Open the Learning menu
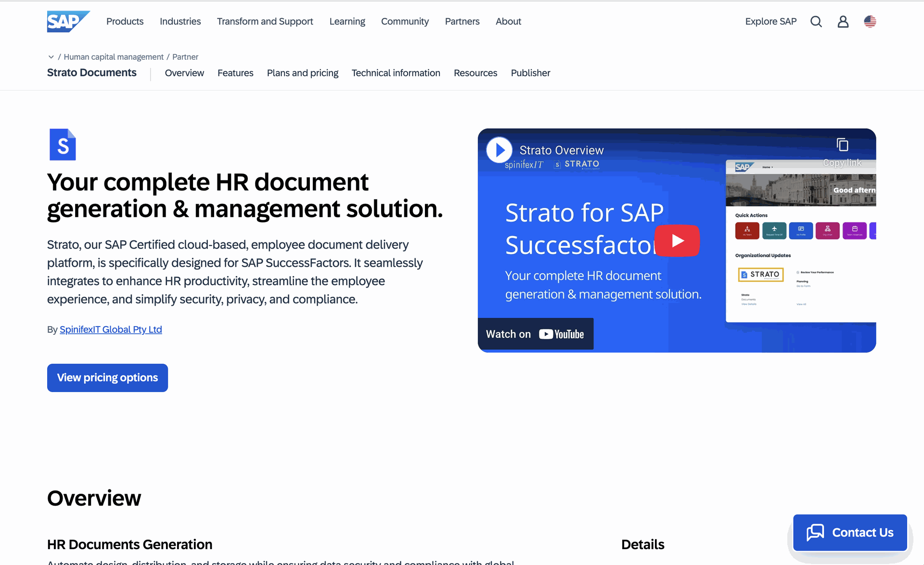This screenshot has height=565, width=924. tap(347, 22)
